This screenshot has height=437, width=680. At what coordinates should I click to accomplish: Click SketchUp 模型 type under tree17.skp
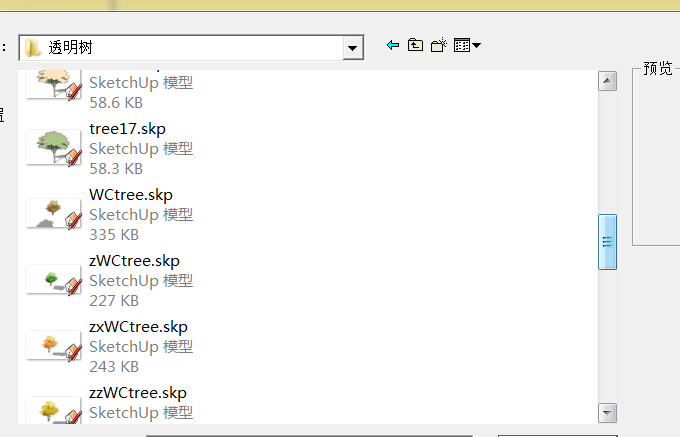tap(141, 149)
